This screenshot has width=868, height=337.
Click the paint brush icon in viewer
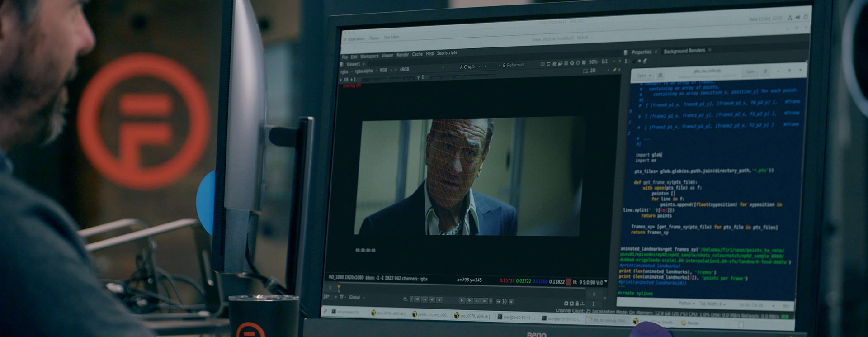614,70
